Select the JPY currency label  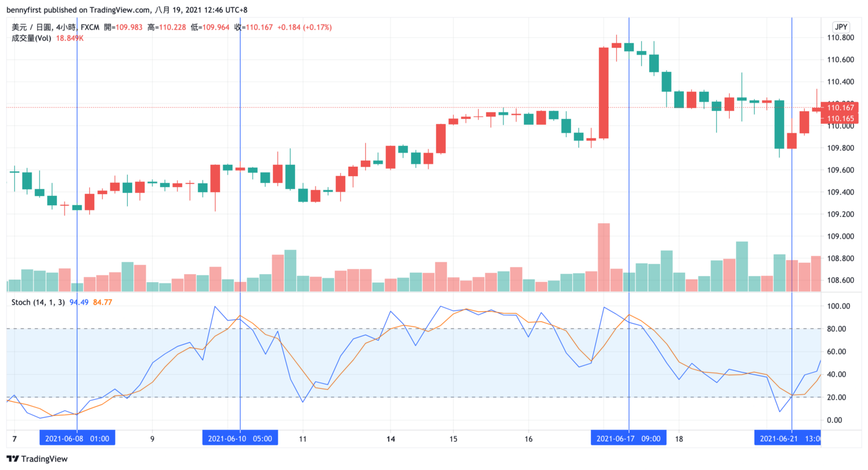[x=841, y=27]
